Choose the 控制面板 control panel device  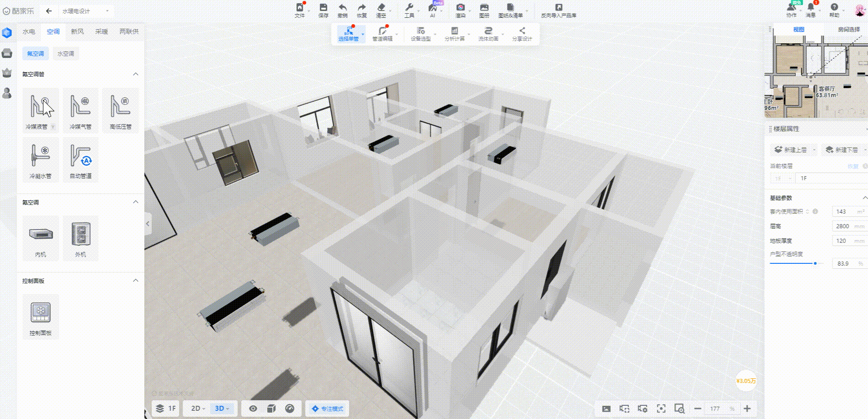click(x=40, y=316)
